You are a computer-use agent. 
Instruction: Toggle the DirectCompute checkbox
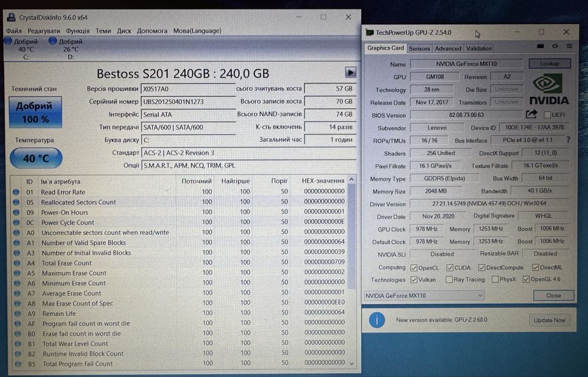482,268
